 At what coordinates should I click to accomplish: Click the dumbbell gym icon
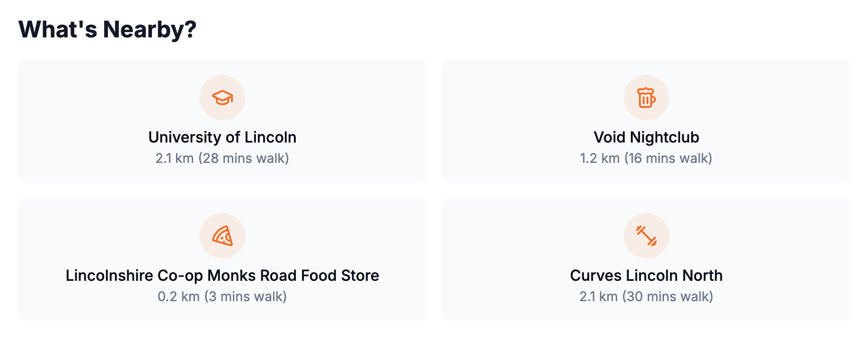647,236
